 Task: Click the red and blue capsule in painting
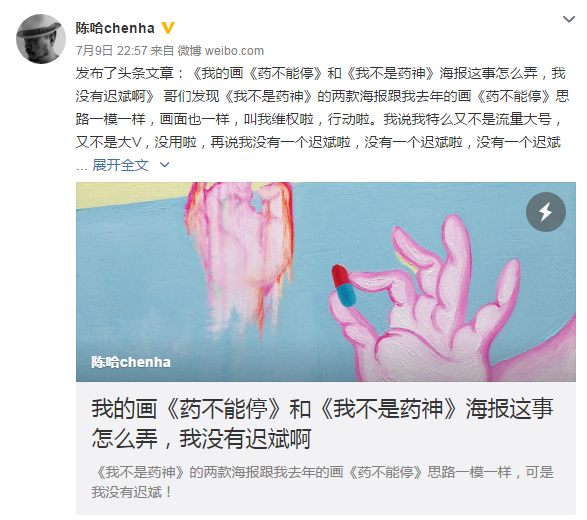(x=343, y=286)
